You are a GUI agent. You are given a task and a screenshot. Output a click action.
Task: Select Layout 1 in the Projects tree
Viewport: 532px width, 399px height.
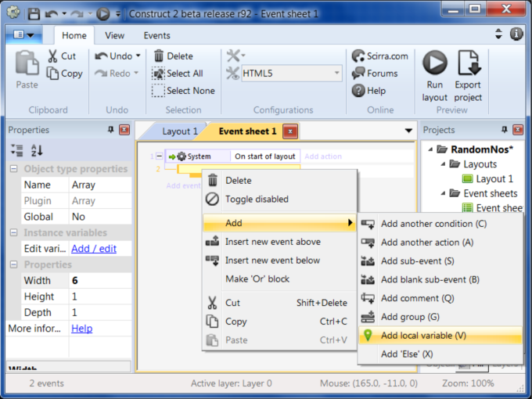tap(487, 178)
